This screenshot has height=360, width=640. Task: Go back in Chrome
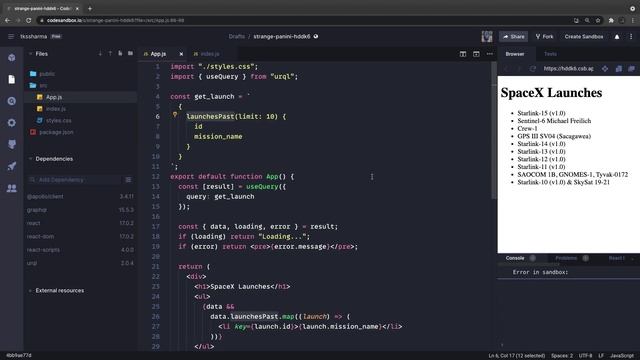click(x=7, y=20)
